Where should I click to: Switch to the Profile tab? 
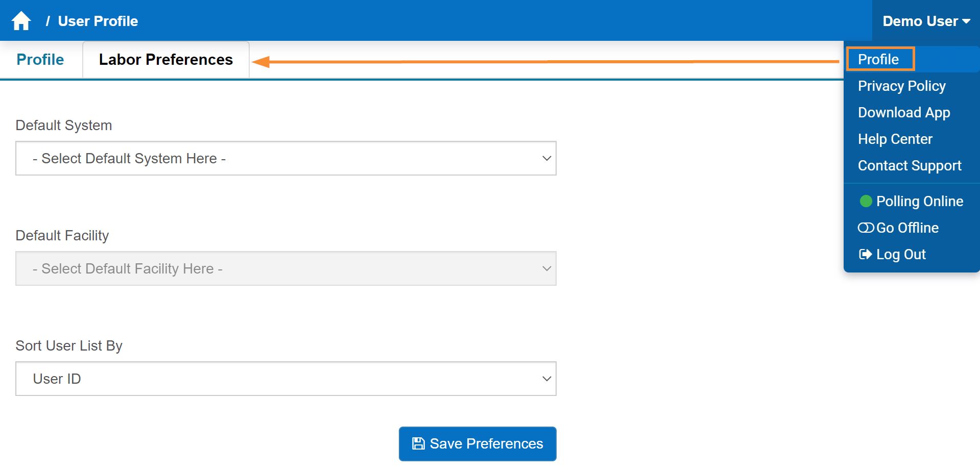click(x=40, y=60)
